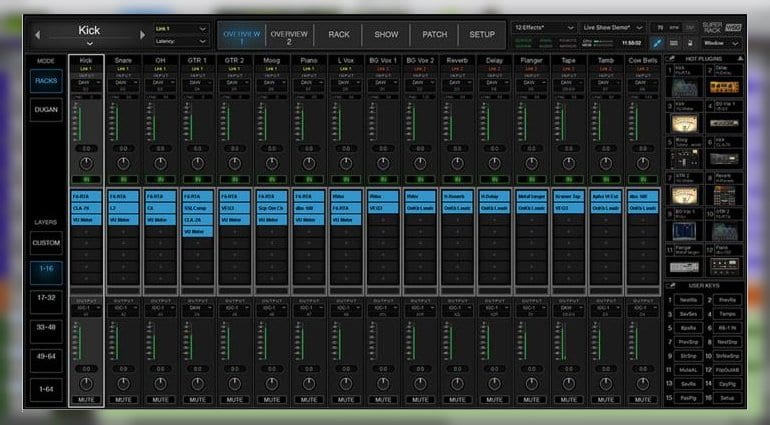Open SSL Comp plugin slot on GTR 1

pyautogui.click(x=197, y=208)
